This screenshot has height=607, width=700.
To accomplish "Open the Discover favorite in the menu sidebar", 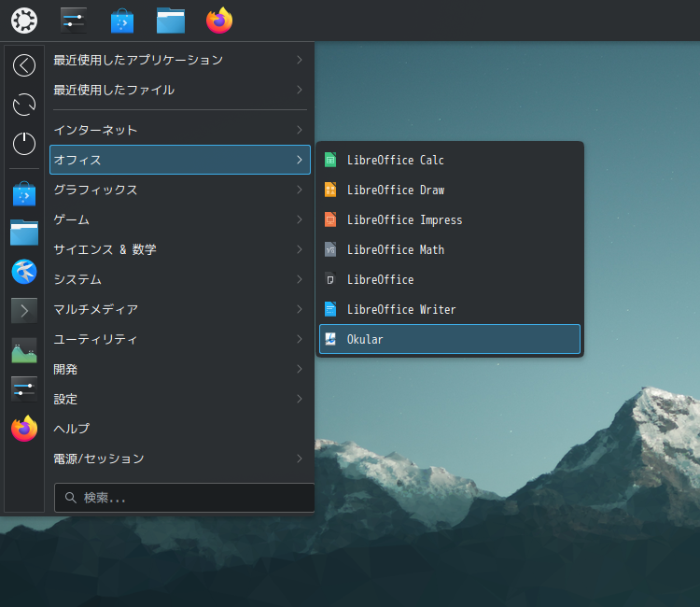I will [24, 194].
